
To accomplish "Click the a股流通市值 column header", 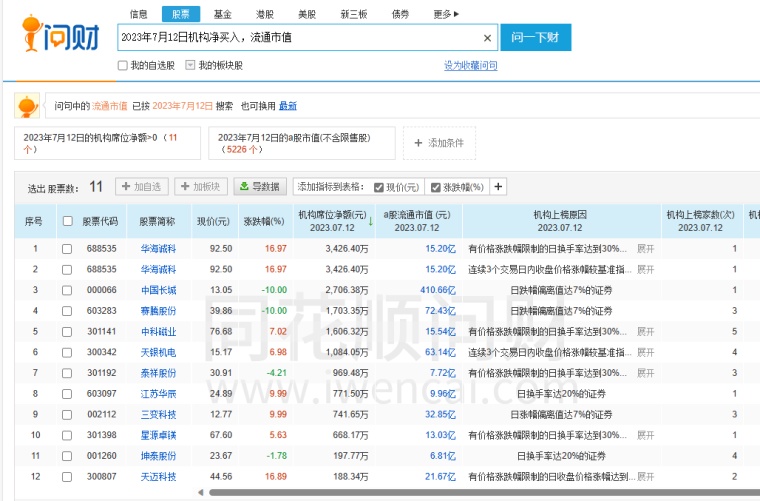I will click(x=417, y=221).
